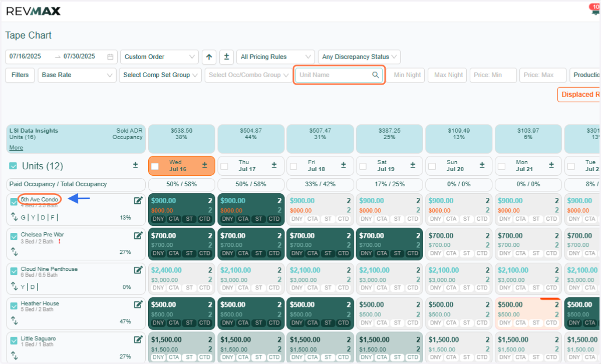The width and height of the screenshot is (601, 364).
Task: Toggle the Units (12) select-all checkbox
Action: (x=14, y=166)
